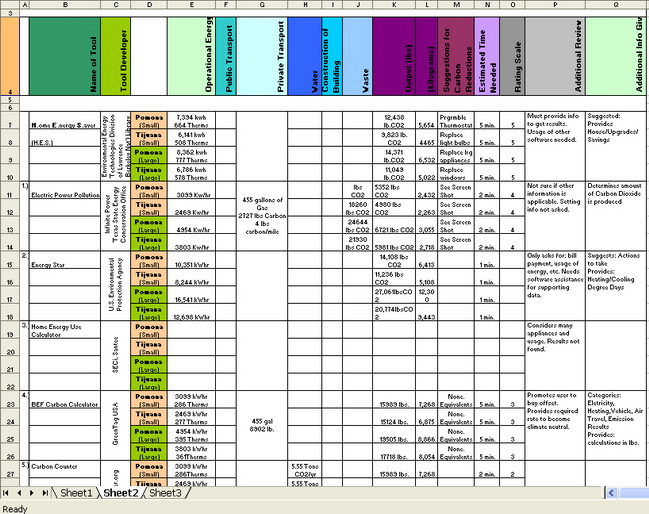Select row 4 header

[10, 56]
